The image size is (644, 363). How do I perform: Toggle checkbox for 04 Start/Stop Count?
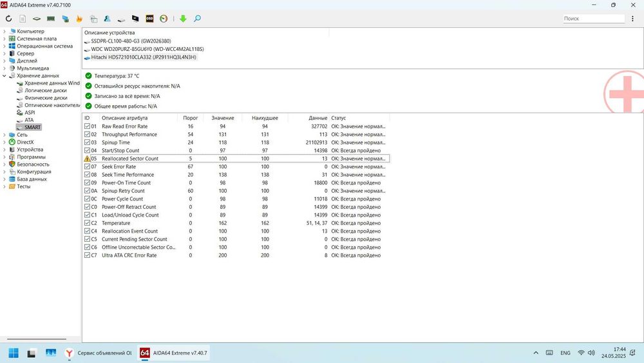[x=87, y=150]
